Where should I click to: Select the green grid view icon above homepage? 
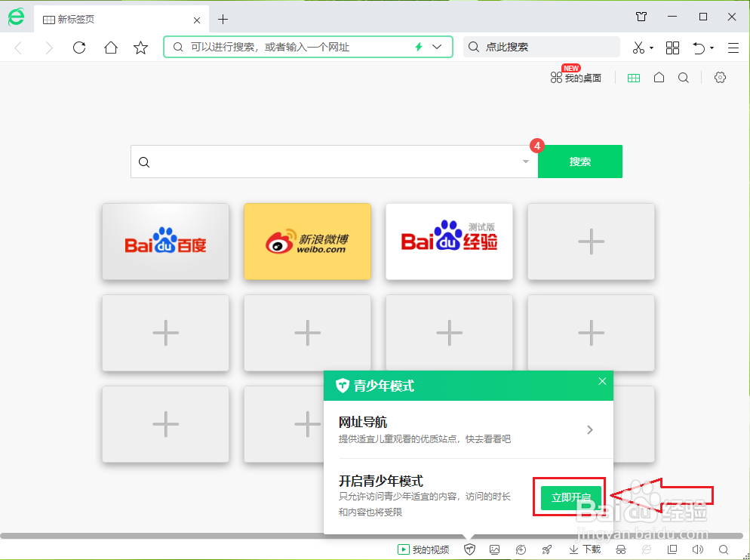tap(634, 77)
